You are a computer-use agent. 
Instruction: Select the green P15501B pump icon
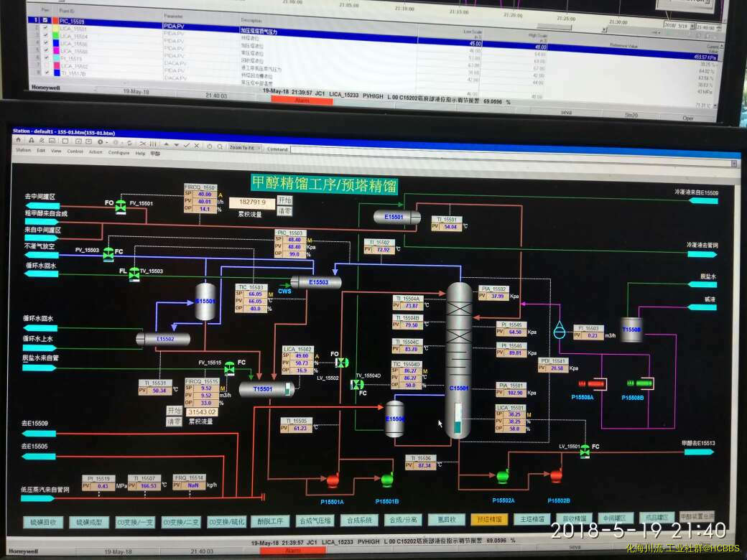387,478
